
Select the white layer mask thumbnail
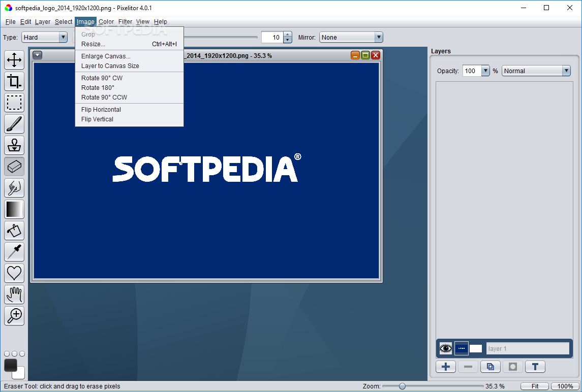click(475, 348)
